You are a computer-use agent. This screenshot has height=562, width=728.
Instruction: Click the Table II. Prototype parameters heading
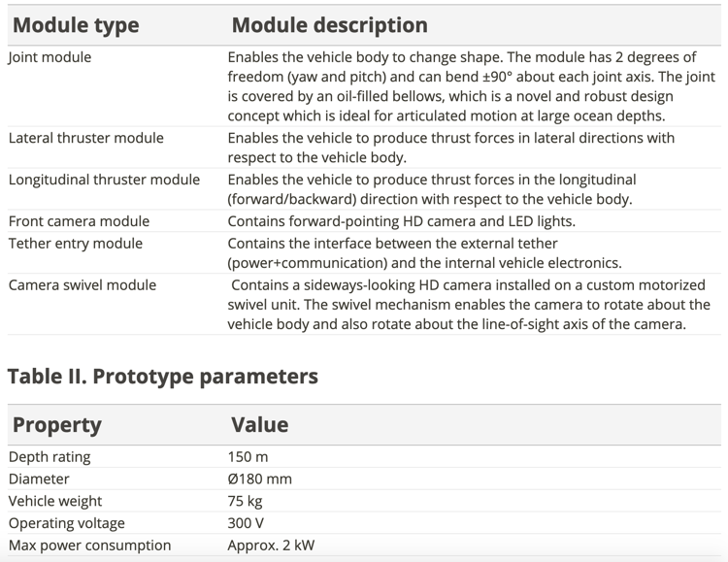[x=163, y=377]
